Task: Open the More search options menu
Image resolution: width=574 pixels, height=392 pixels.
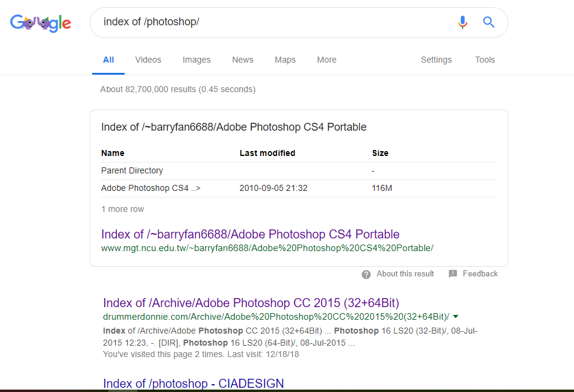Action: click(326, 60)
